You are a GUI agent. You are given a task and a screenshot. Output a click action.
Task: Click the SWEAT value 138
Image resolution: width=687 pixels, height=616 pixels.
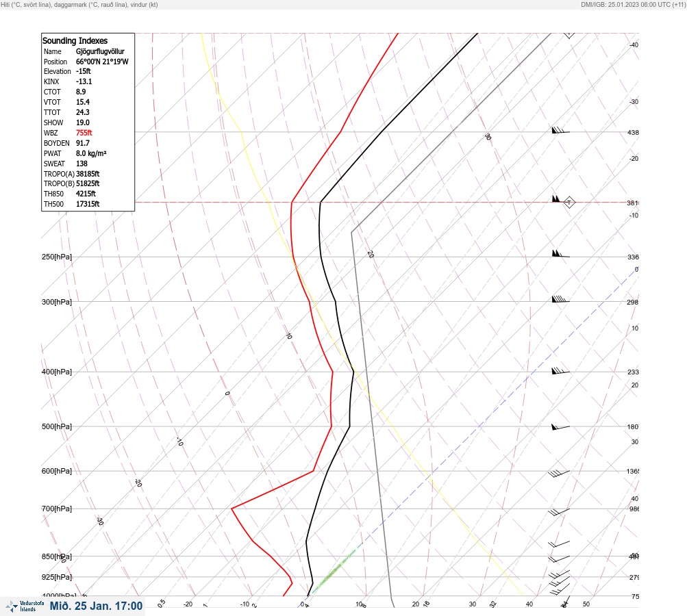click(82, 164)
